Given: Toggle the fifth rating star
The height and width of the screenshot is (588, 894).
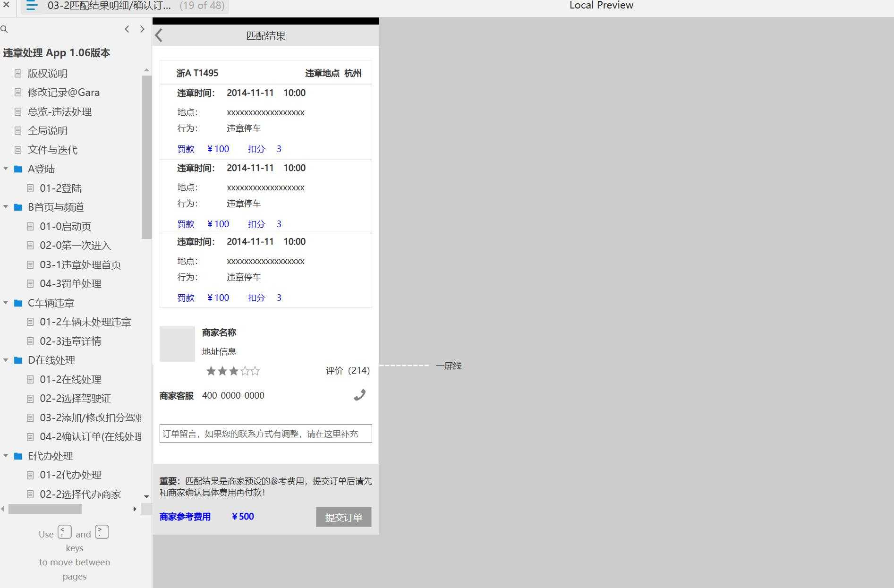Looking at the screenshot, I should (x=255, y=371).
